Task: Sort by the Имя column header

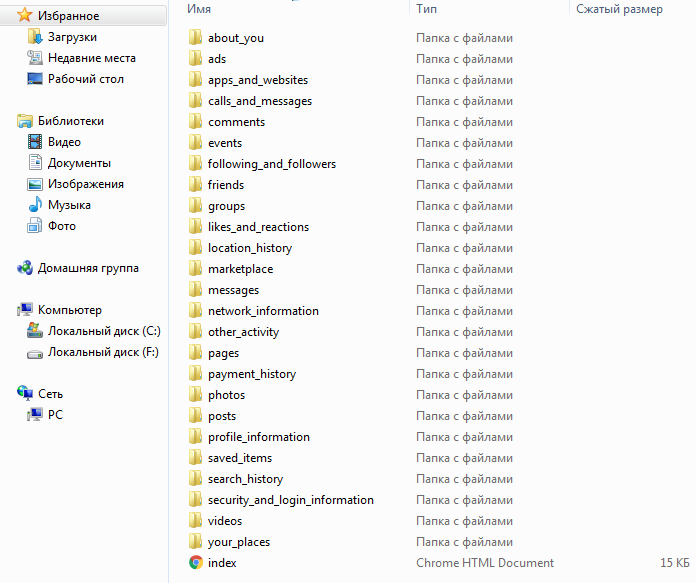Action: (x=199, y=9)
